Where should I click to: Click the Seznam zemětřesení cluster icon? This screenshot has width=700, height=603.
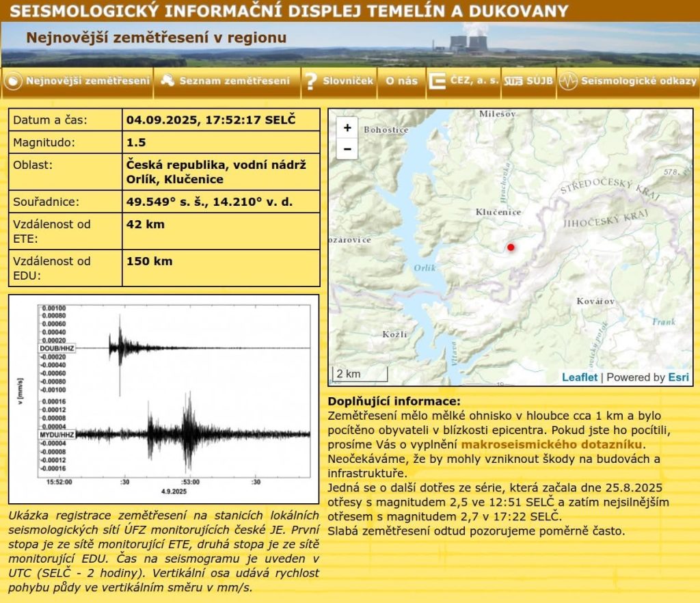167,81
